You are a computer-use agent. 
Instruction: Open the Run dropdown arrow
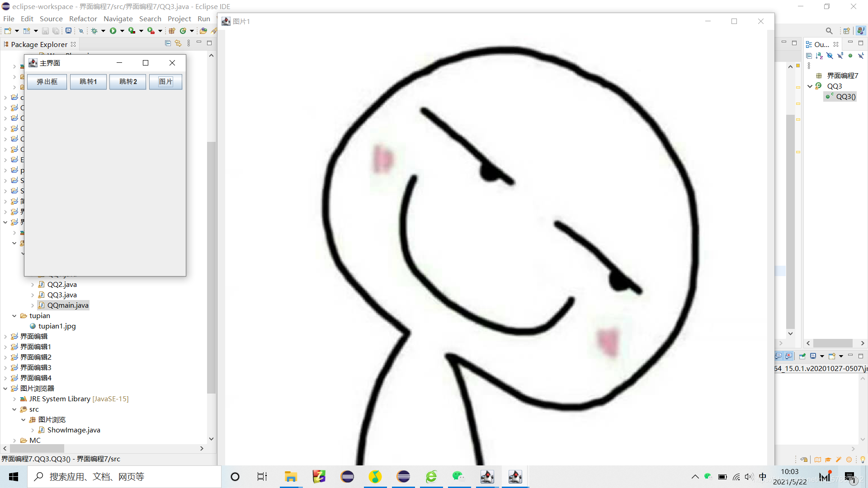click(x=122, y=31)
